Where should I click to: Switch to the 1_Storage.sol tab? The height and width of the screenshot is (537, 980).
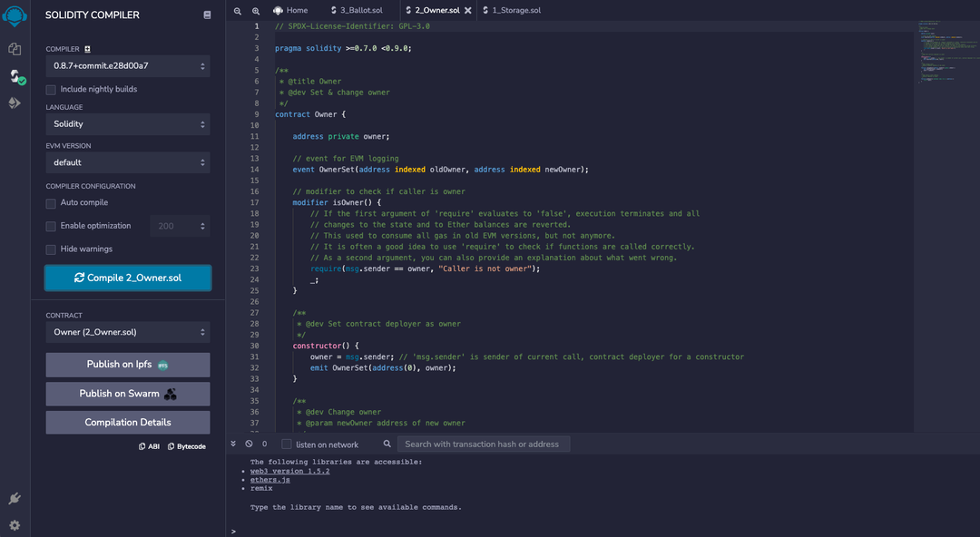coord(514,11)
